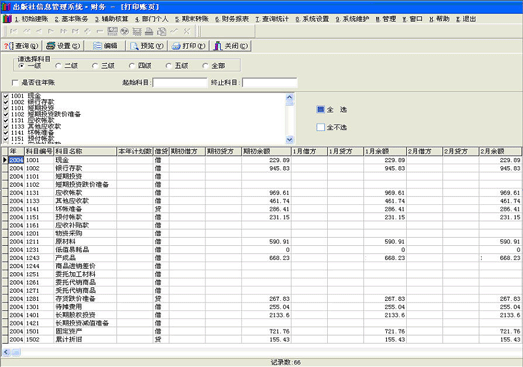Select the 五级 radio button

(169, 66)
